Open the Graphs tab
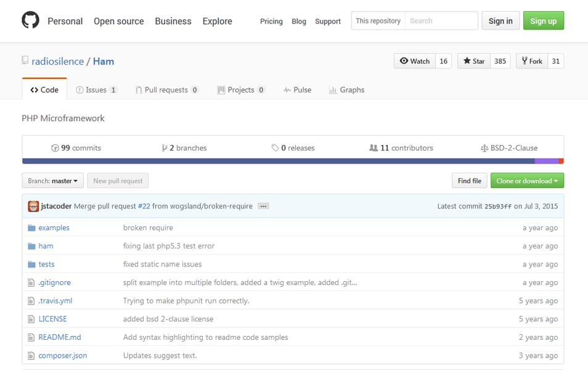588x370 pixels. tap(346, 89)
